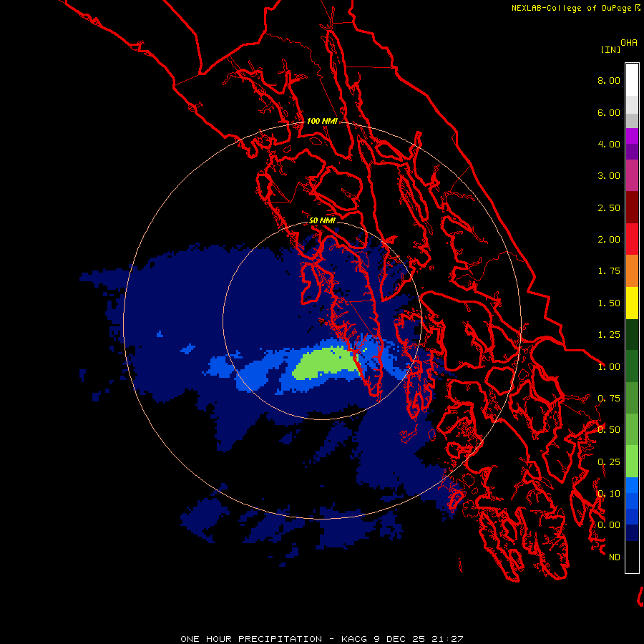
Task: Pick the dark green swatch beside 1.25
Action: [x=632, y=335]
